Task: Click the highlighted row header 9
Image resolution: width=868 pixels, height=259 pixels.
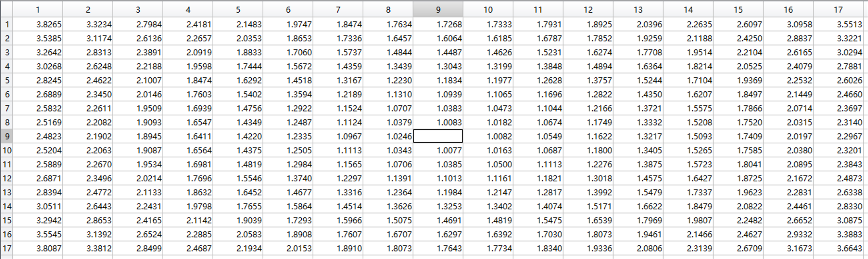Action: pos(7,136)
